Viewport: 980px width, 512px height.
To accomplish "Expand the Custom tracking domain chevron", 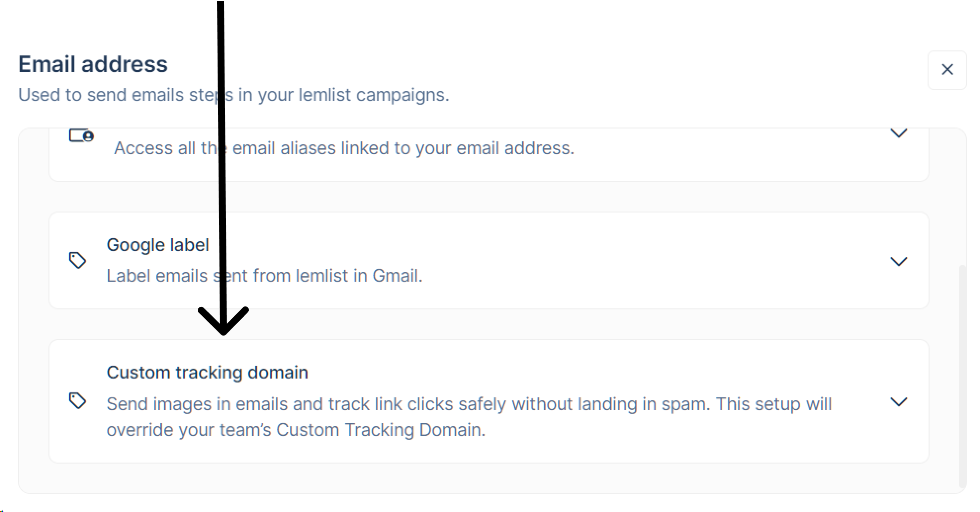I will click(898, 401).
